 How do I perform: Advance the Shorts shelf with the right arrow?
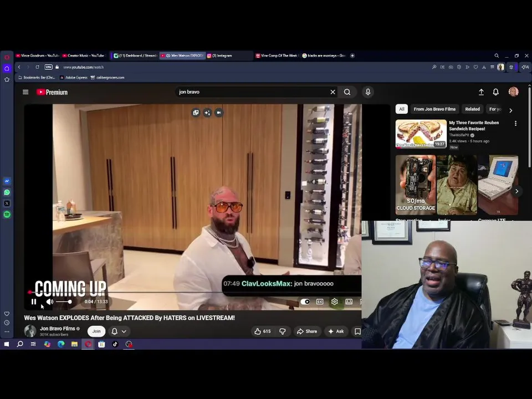(x=516, y=191)
